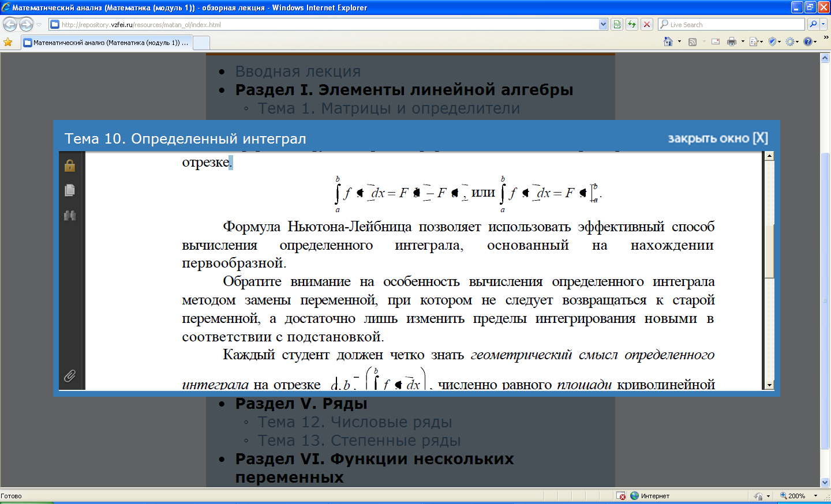Open the zoom level dropdown arrow
The height and width of the screenshot is (504, 831).
(815, 496)
